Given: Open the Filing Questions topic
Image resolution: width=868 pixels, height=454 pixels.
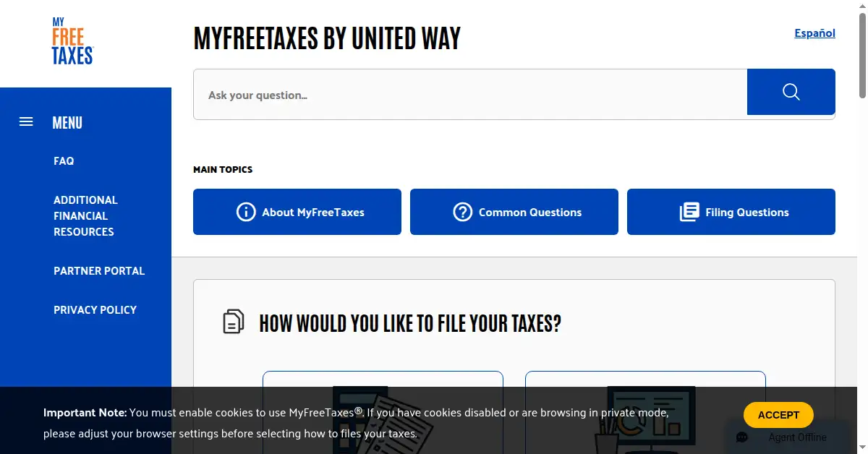Looking at the screenshot, I should [731, 212].
